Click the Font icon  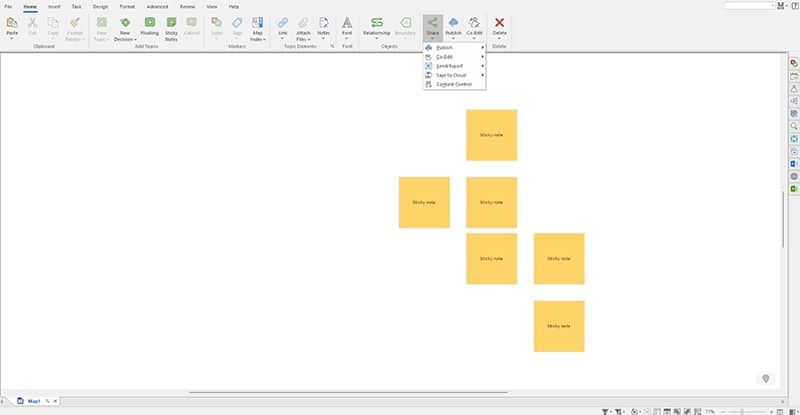coord(347,22)
